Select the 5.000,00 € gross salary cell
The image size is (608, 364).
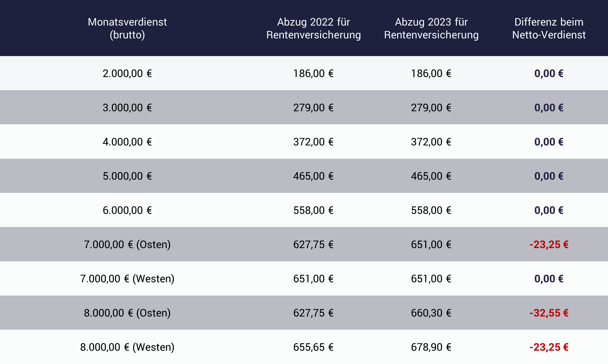tap(127, 176)
